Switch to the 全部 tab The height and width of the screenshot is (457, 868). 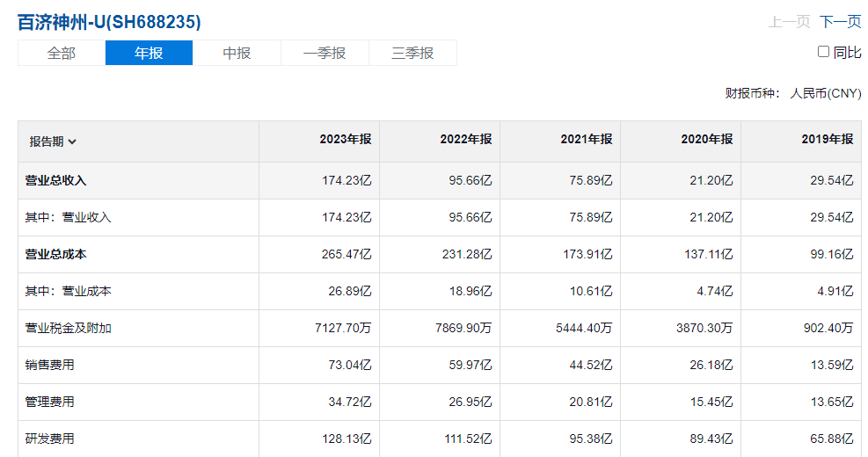62,53
